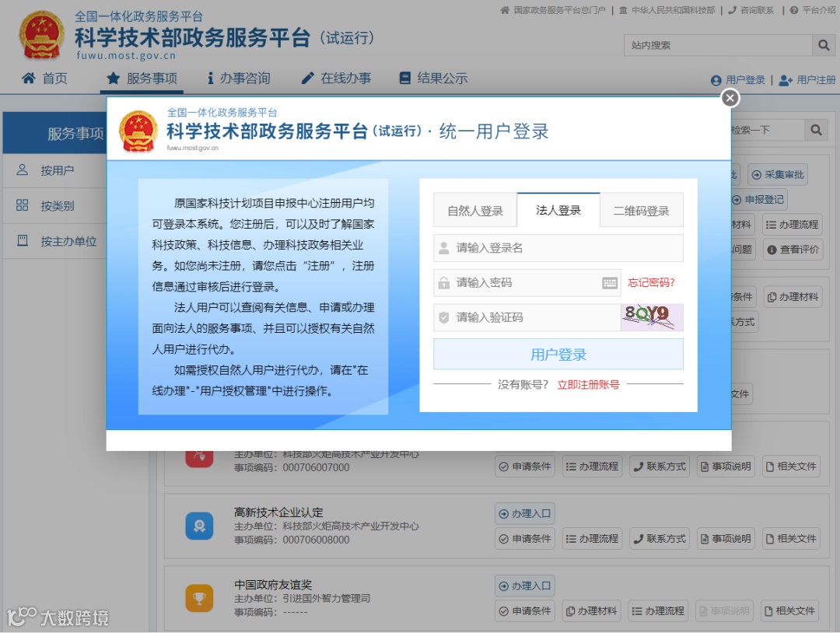Open 办理流程 for 中国政府友谊奖
840x633 pixels.
click(658, 611)
